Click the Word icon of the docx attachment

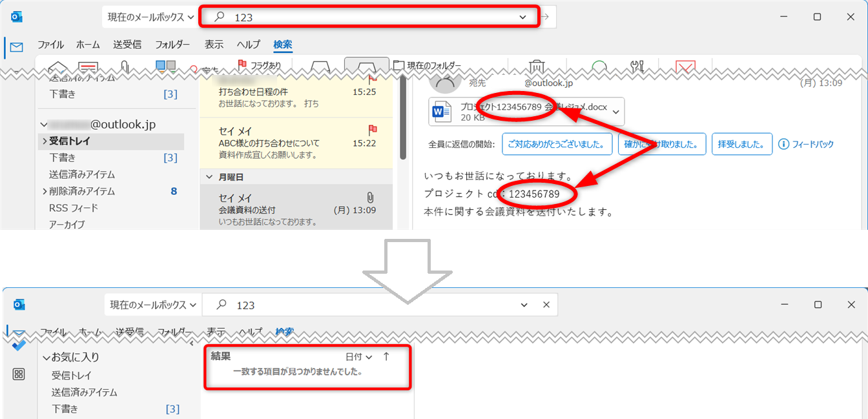(x=442, y=113)
